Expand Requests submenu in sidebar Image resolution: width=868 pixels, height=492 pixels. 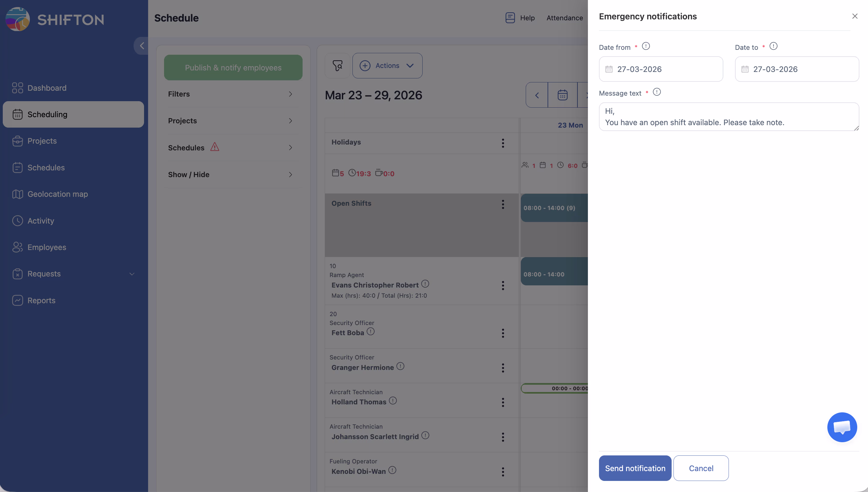tap(132, 274)
